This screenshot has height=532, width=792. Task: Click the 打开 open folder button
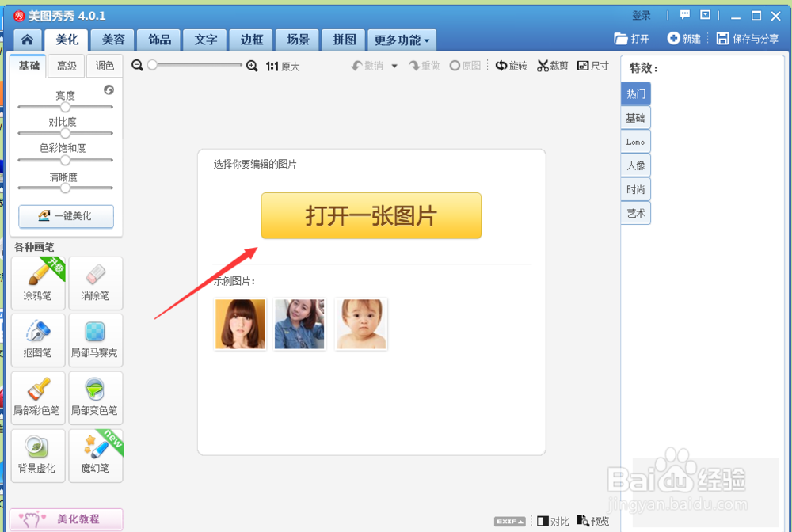click(631, 38)
